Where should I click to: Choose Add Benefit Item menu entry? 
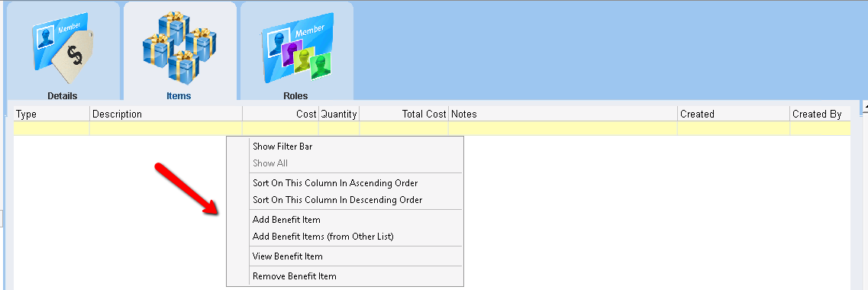click(x=286, y=220)
